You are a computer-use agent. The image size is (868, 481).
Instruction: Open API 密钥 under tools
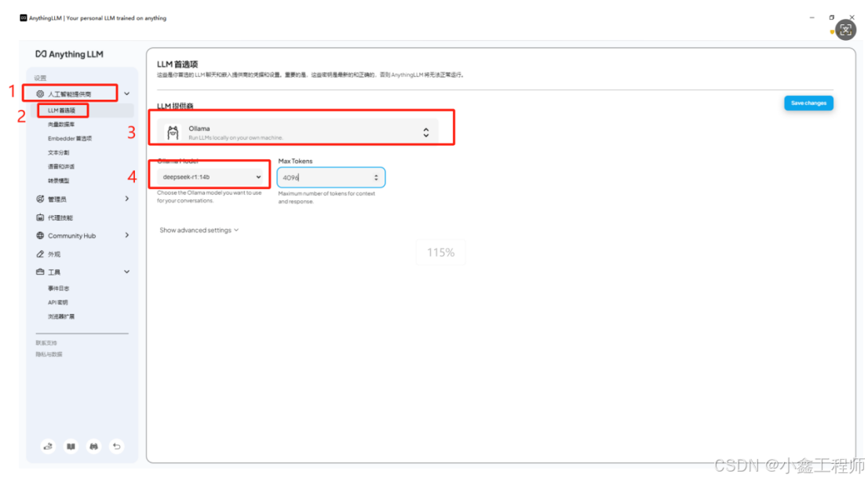click(57, 303)
